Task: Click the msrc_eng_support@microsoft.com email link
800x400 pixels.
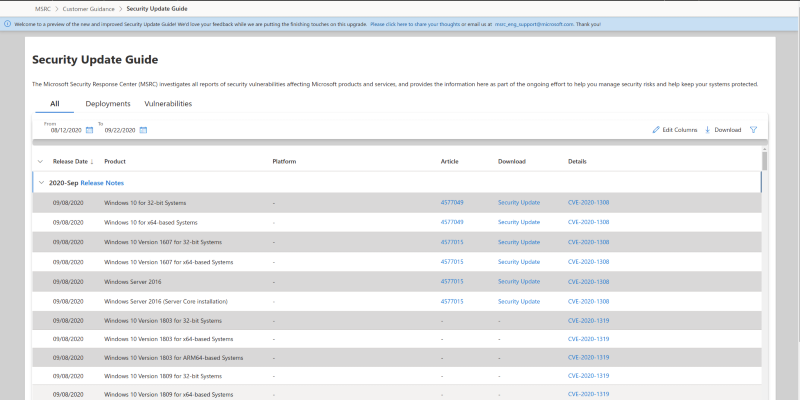Action: (534, 24)
